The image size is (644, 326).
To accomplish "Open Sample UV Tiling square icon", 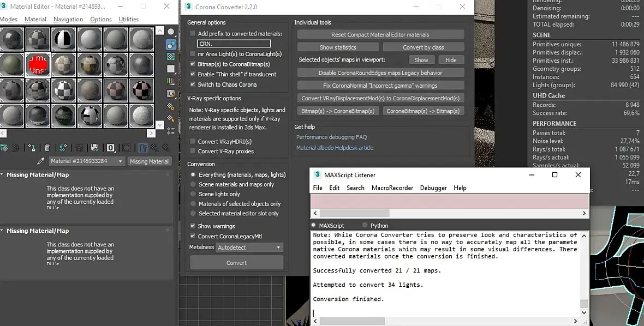I will pos(171,69).
